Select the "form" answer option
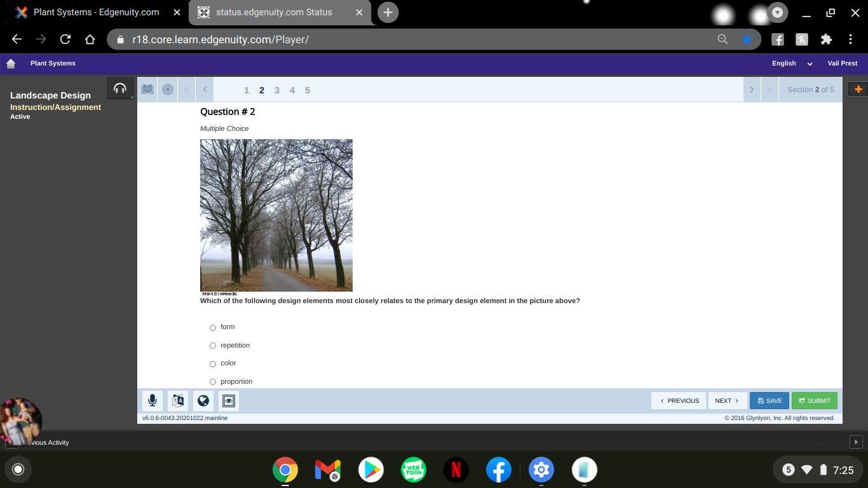Screen dimensions: 868x488 [x=213, y=327]
